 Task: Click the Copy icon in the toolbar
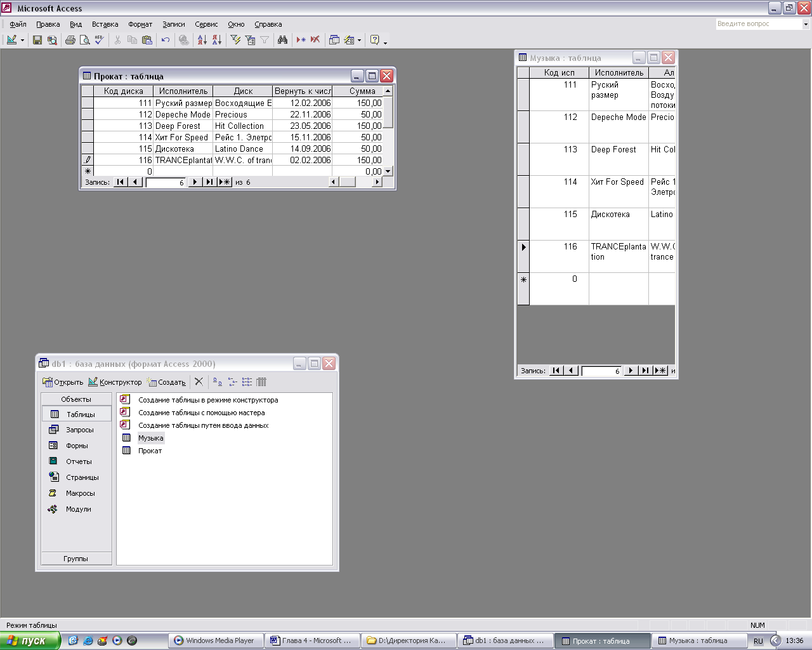click(x=132, y=40)
